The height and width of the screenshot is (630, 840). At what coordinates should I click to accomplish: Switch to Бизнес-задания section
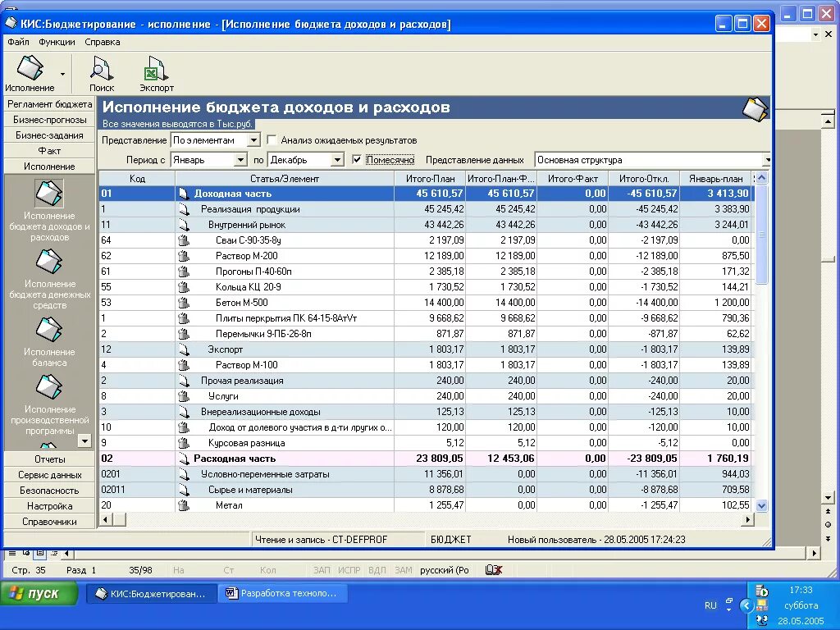[x=49, y=135]
